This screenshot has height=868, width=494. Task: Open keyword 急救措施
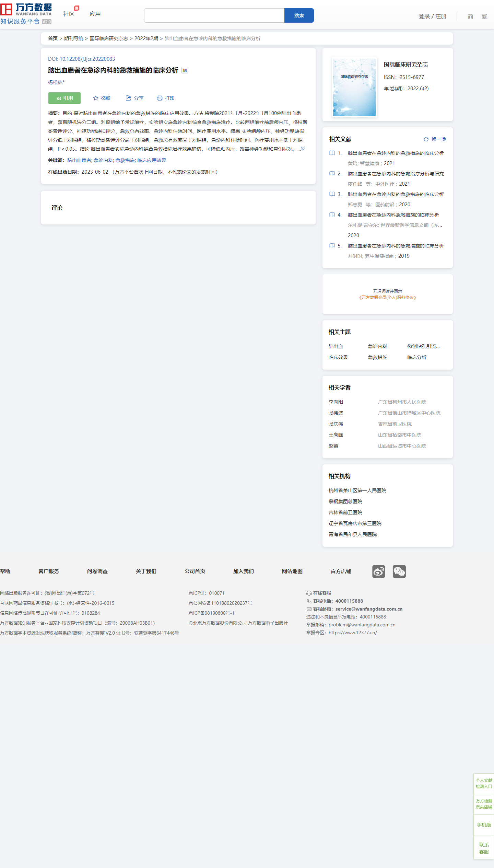click(125, 160)
